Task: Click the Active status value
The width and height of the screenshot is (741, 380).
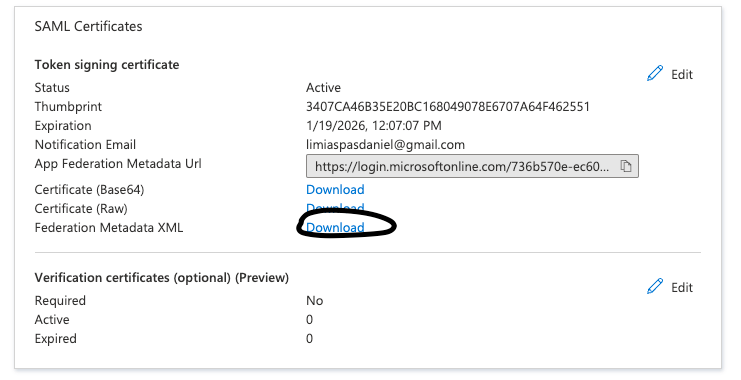Action: (x=323, y=87)
